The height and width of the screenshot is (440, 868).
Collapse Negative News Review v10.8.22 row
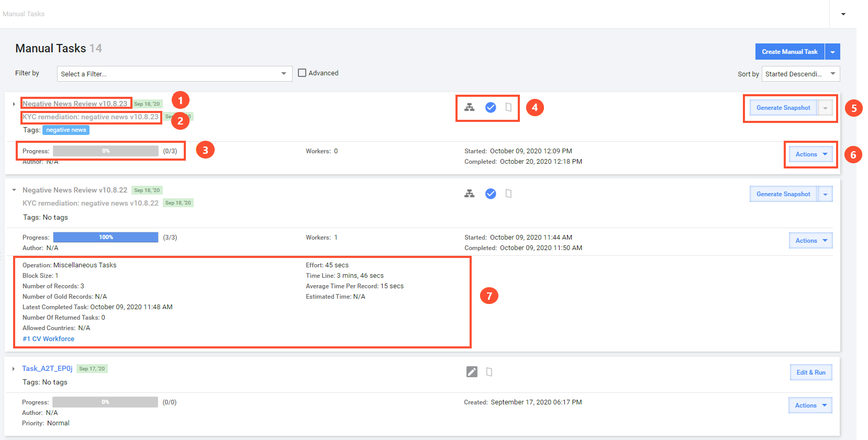point(14,190)
